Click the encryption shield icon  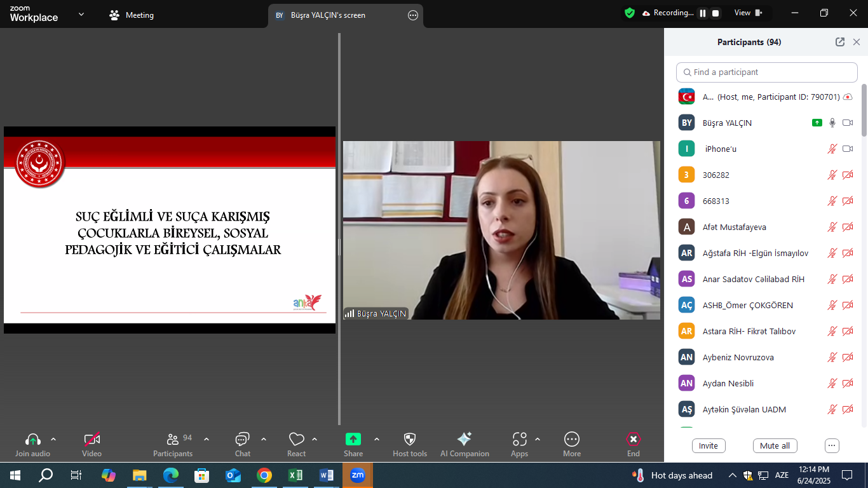(x=630, y=13)
